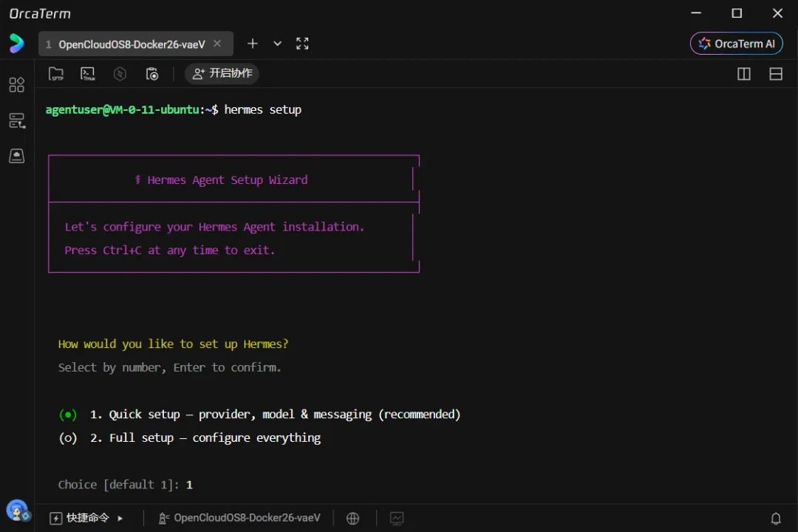This screenshot has width=798, height=532.
Task: Click the globe network icon
Action: pos(352,518)
